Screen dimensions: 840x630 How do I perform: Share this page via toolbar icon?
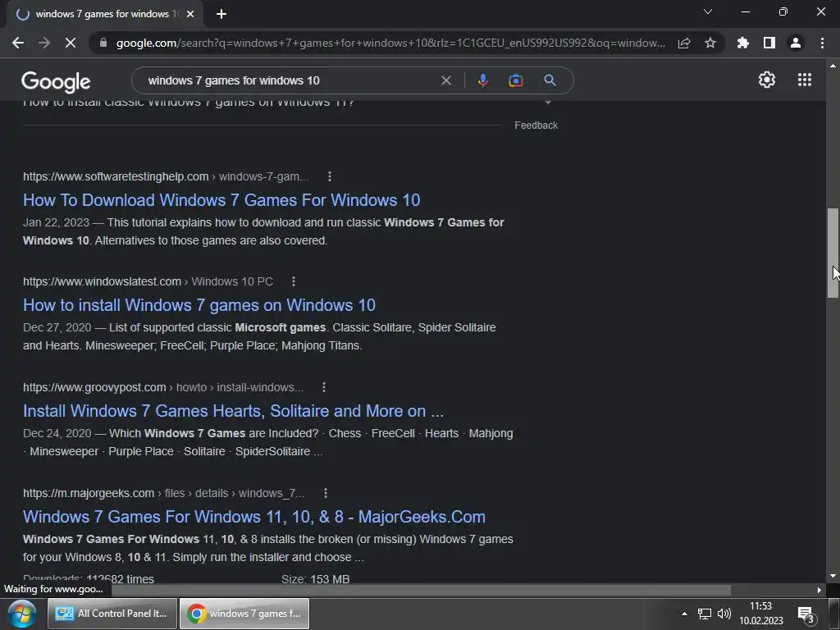(x=684, y=43)
